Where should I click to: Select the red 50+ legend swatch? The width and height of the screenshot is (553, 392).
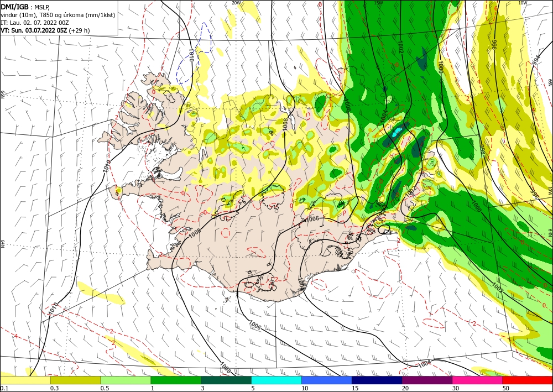click(x=528, y=380)
